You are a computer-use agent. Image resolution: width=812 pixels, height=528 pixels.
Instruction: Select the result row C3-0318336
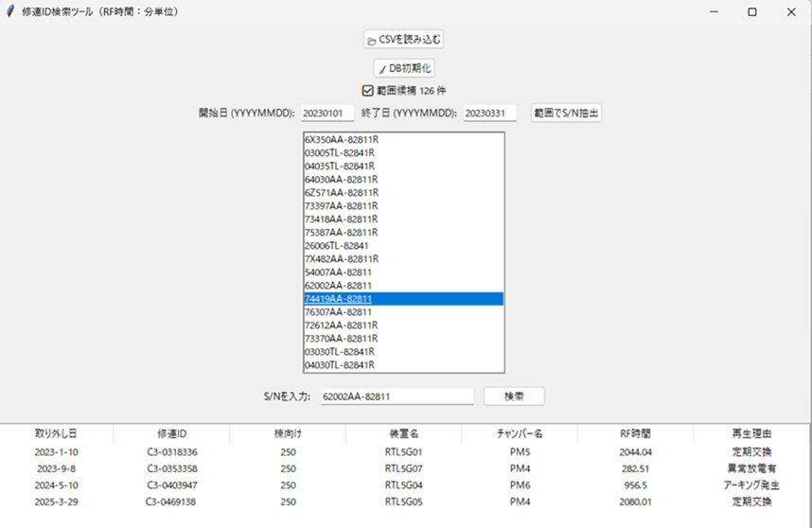point(171,451)
